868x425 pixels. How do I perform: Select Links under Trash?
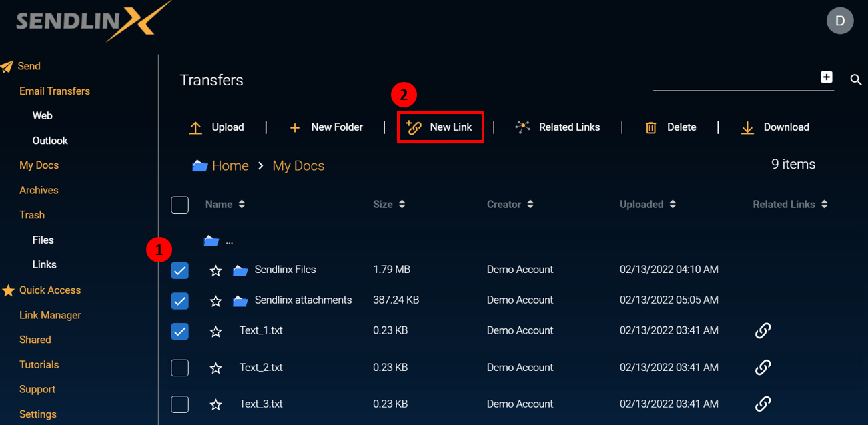point(45,265)
